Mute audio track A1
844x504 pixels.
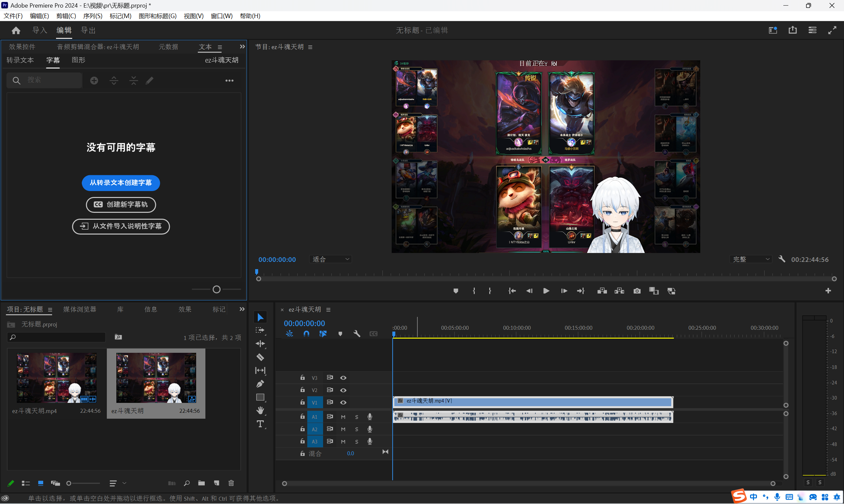pyautogui.click(x=343, y=417)
